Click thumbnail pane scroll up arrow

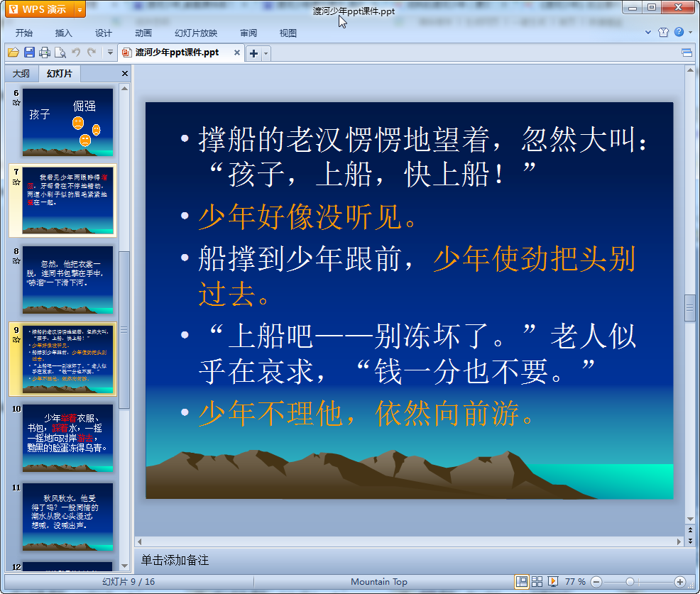(x=124, y=89)
